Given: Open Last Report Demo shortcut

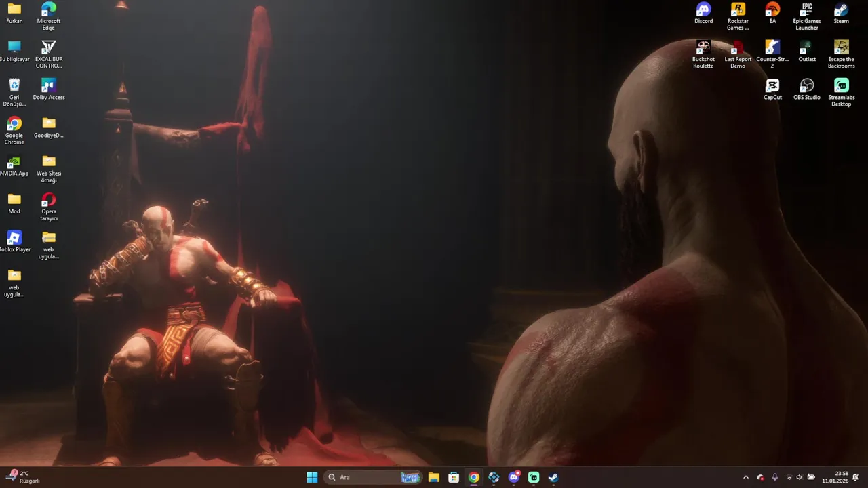Looking at the screenshot, I should pos(738,54).
